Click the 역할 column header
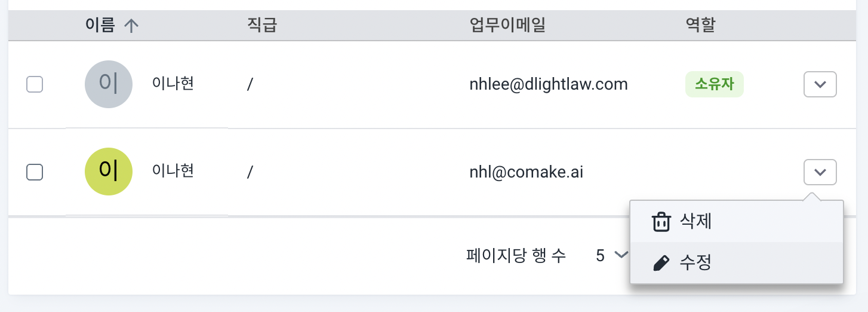The image size is (868, 312). [x=700, y=25]
